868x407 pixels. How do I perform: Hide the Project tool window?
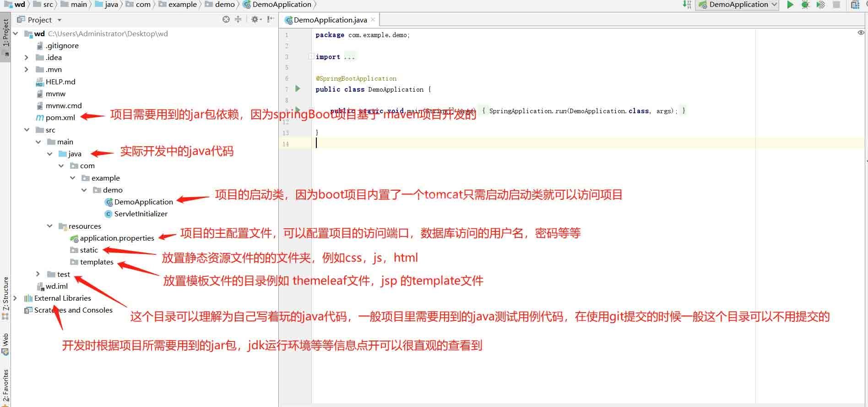[271, 19]
